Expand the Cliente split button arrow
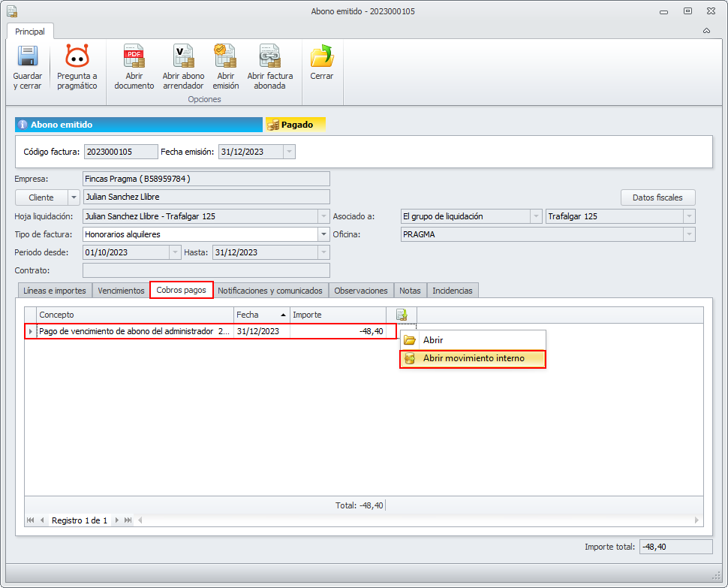 (74, 198)
